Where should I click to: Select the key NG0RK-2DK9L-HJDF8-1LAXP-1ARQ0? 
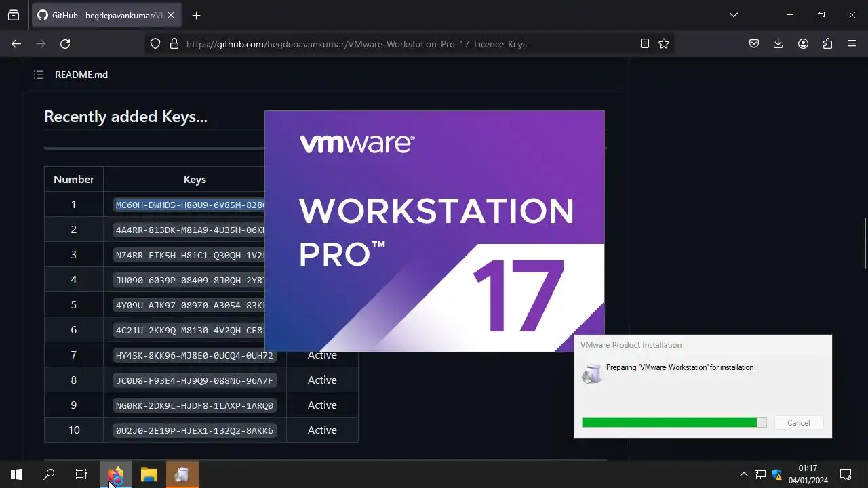(195, 405)
